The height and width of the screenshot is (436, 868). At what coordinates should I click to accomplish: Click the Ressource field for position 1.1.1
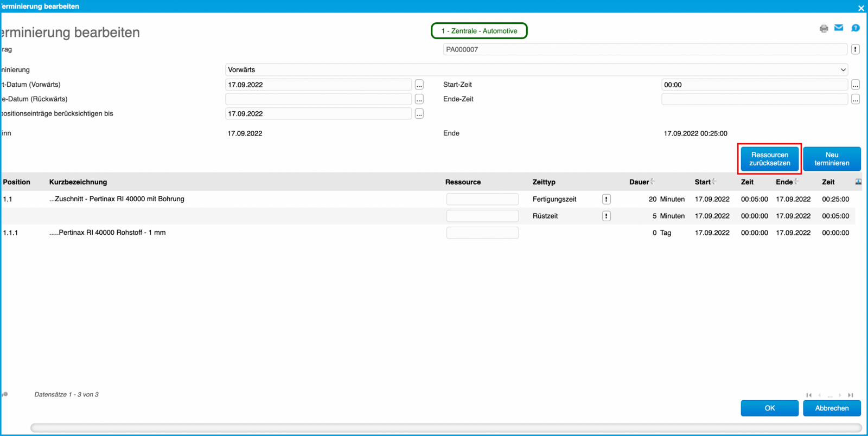pyautogui.click(x=482, y=233)
